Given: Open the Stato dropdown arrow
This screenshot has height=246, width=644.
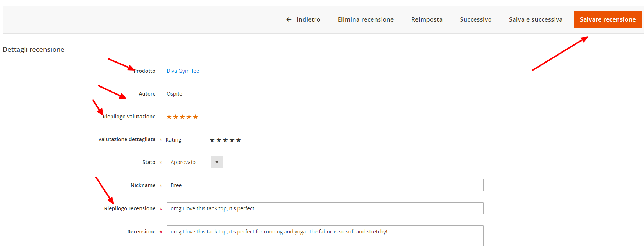Looking at the screenshot, I should coord(217,162).
